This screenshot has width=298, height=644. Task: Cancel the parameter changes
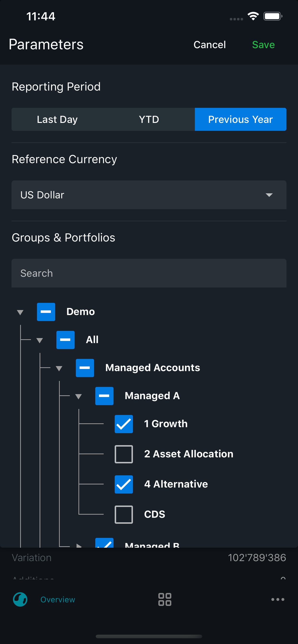(x=210, y=45)
